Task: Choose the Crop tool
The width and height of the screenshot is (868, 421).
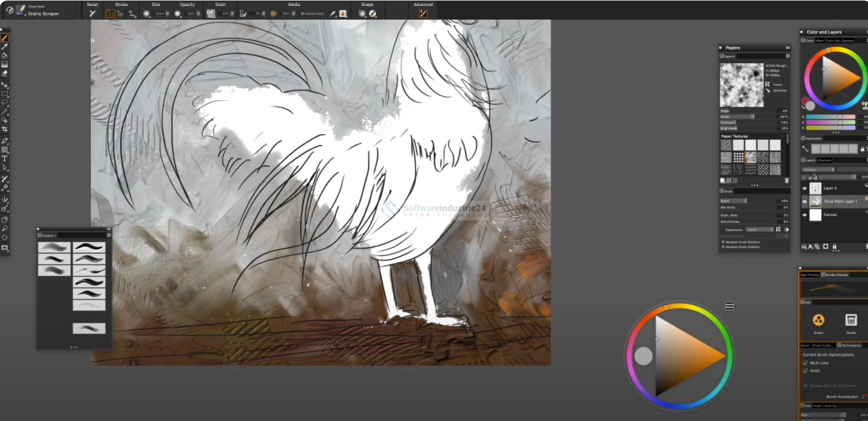Action: [x=4, y=129]
